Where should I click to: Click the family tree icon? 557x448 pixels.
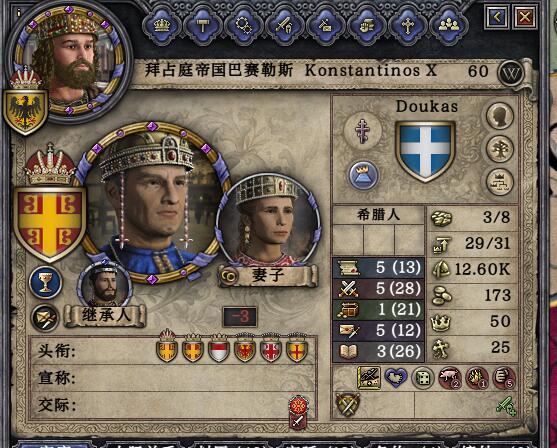click(x=499, y=149)
